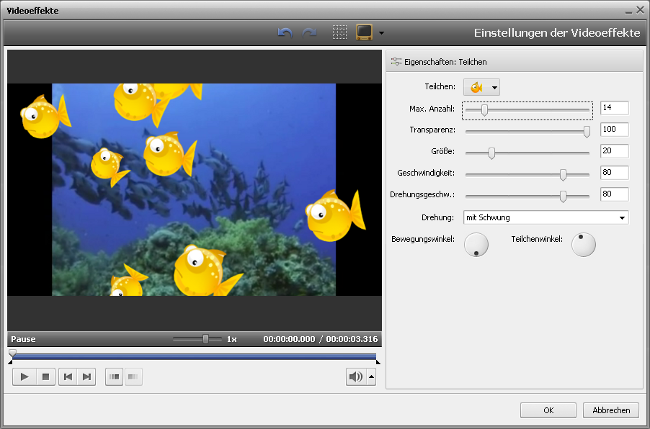Open dropdown arrow next to TV icon

382,33
